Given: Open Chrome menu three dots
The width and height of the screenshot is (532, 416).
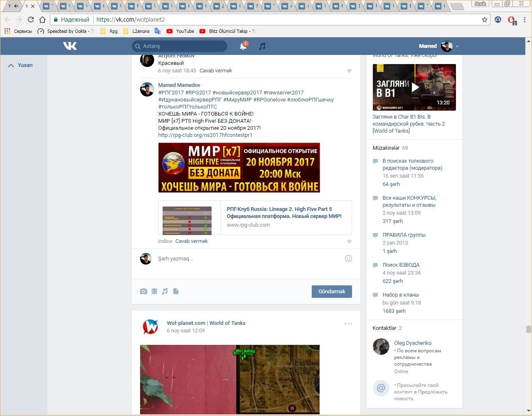Looking at the screenshot, I should coord(525,20).
